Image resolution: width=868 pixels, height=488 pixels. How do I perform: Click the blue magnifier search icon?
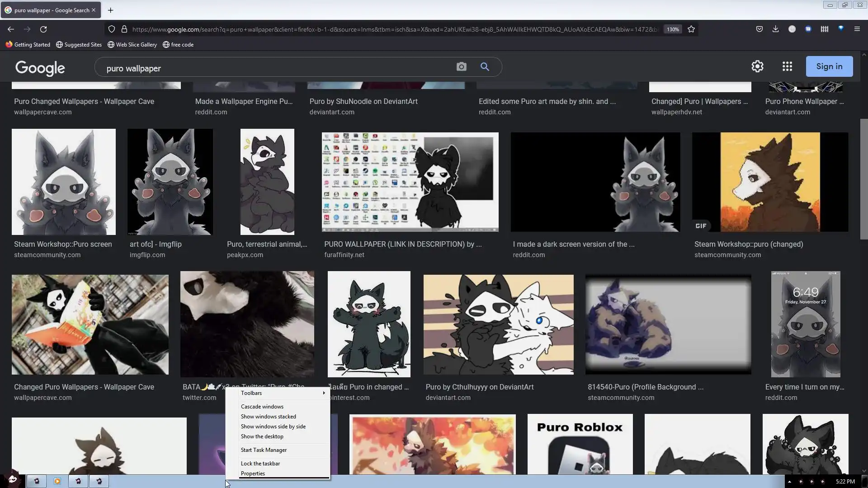(485, 67)
